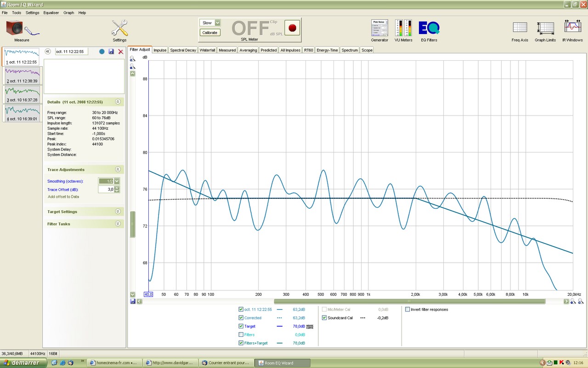The height and width of the screenshot is (368, 588).
Task: Click Add offset to Data
Action: pyautogui.click(x=63, y=197)
